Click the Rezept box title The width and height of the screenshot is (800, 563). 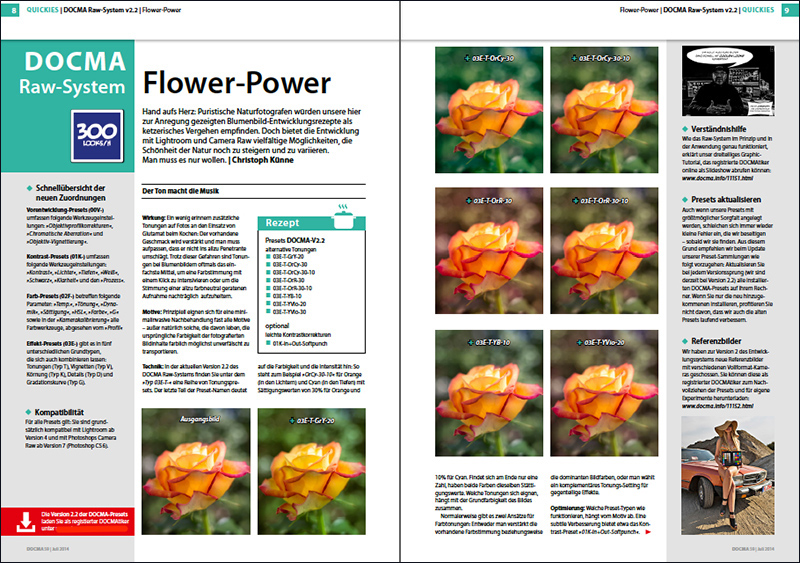click(282, 223)
